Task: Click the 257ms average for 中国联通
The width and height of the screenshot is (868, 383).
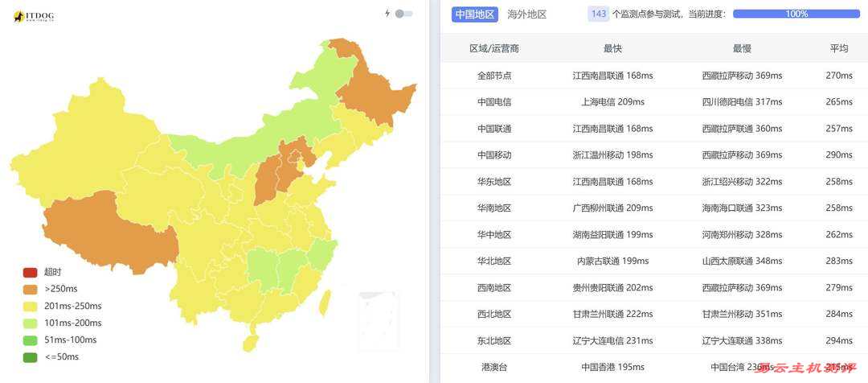Action: point(838,129)
